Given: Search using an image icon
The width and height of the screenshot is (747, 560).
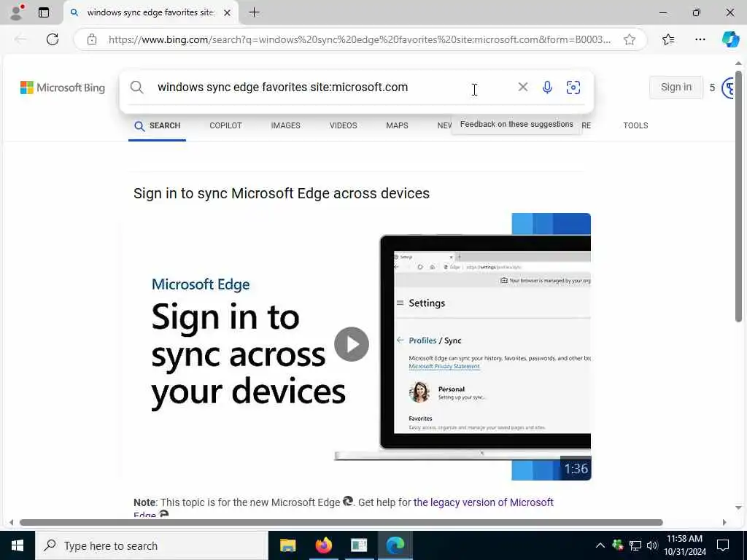Looking at the screenshot, I should pos(573,87).
